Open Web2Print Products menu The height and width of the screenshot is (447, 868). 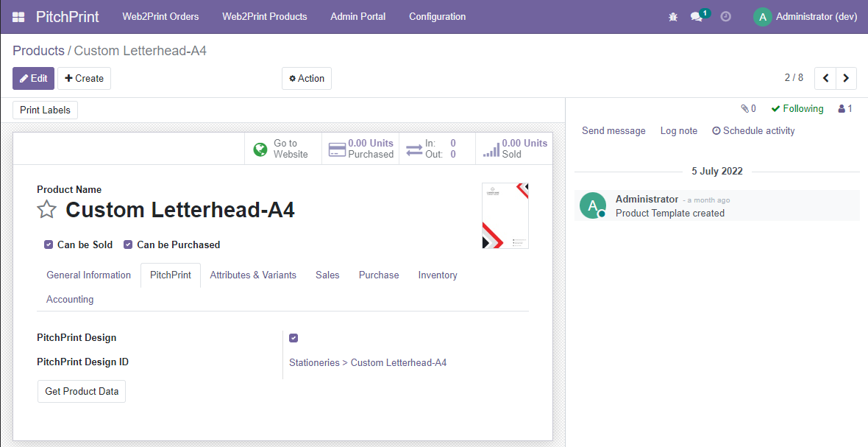pyautogui.click(x=265, y=17)
